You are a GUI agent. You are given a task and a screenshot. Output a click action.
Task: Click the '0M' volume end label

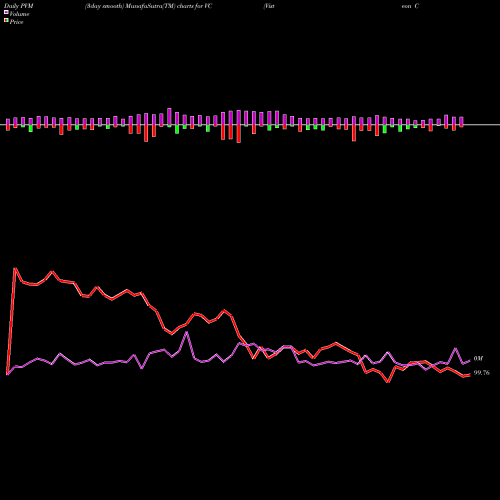(478, 359)
